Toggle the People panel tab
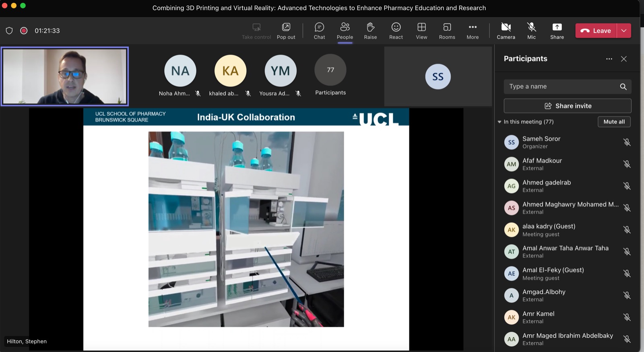Screen dimensions: 644x352 tap(345, 31)
